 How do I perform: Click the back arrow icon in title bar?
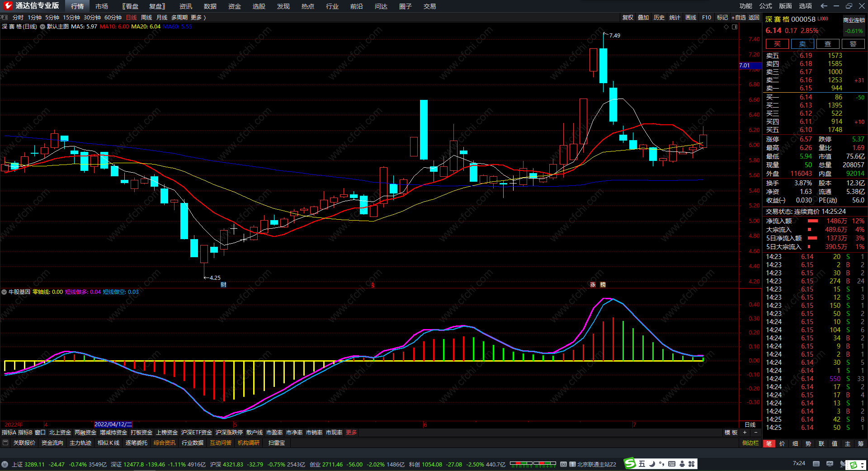click(x=824, y=6)
